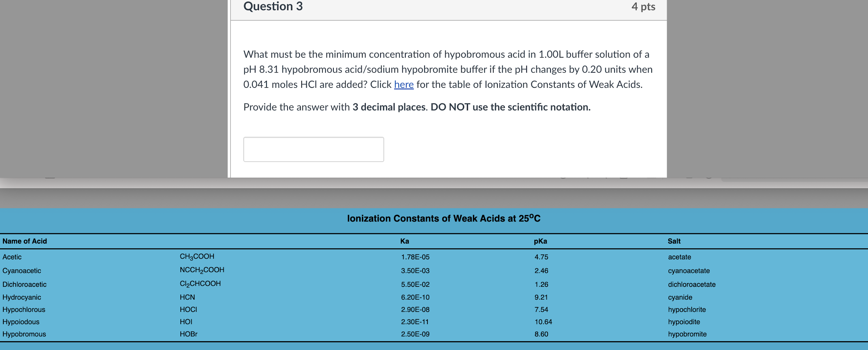The height and width of the screenshot is (350, 868).
Task: Select the cyanide salt entry
Action: point(680,297)
